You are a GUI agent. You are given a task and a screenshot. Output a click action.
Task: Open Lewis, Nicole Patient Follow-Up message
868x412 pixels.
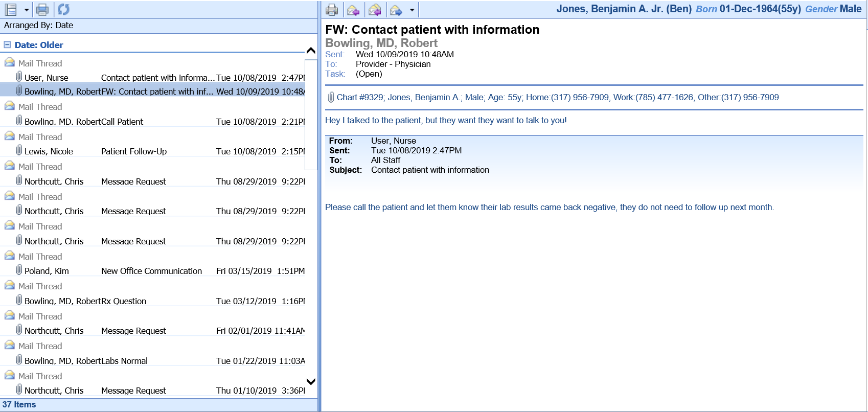pyautogui.click(x=153, y=151)
